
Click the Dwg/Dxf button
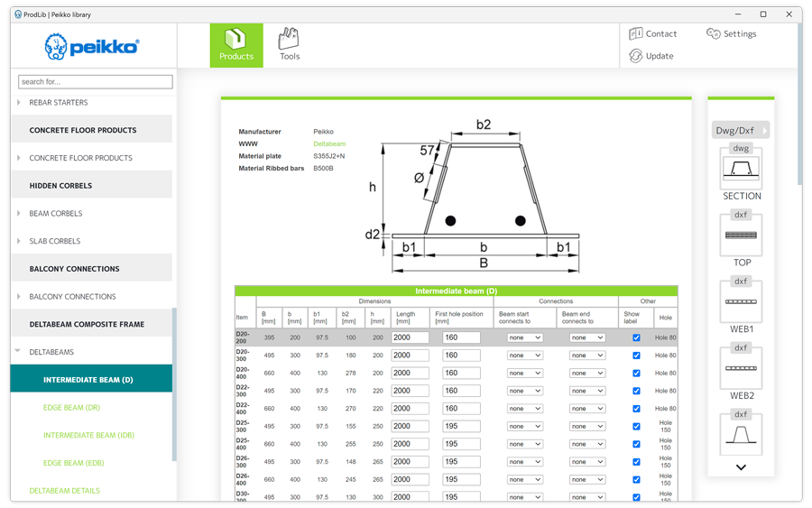(x=740, y=130)
